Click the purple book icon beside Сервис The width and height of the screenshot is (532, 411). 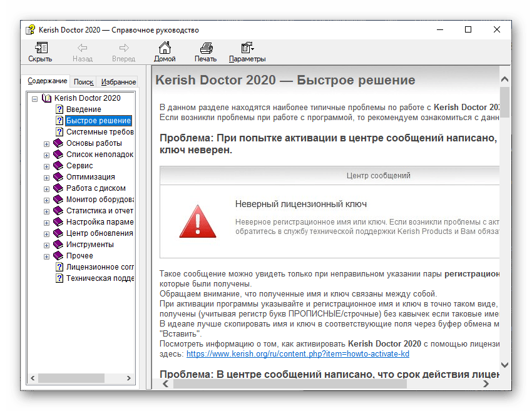tap(58, 165)
